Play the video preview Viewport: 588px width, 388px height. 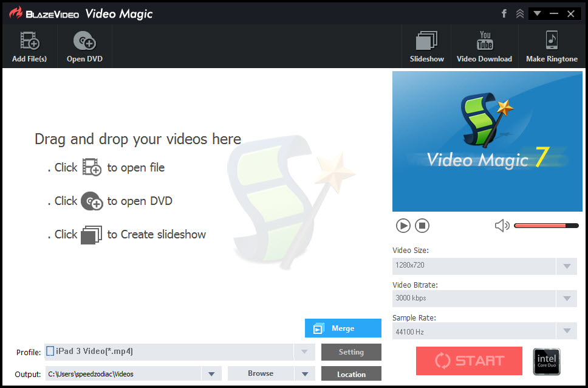click(403, 225)
